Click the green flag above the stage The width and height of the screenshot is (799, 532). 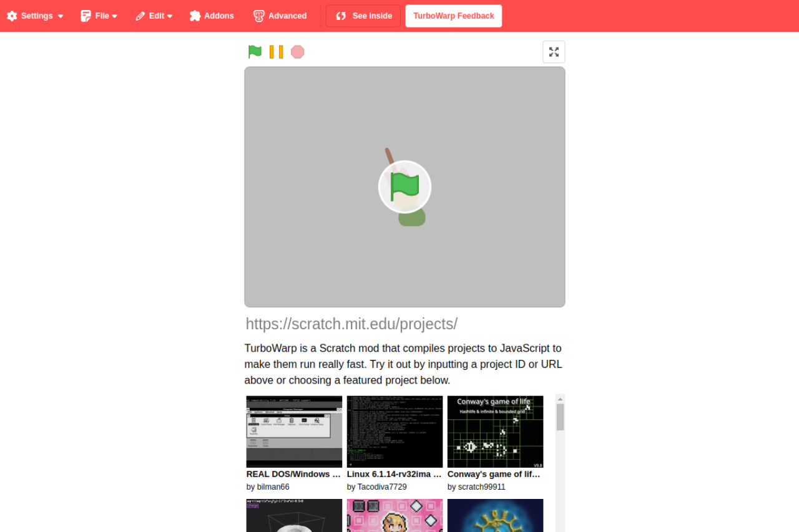[255, 52]
